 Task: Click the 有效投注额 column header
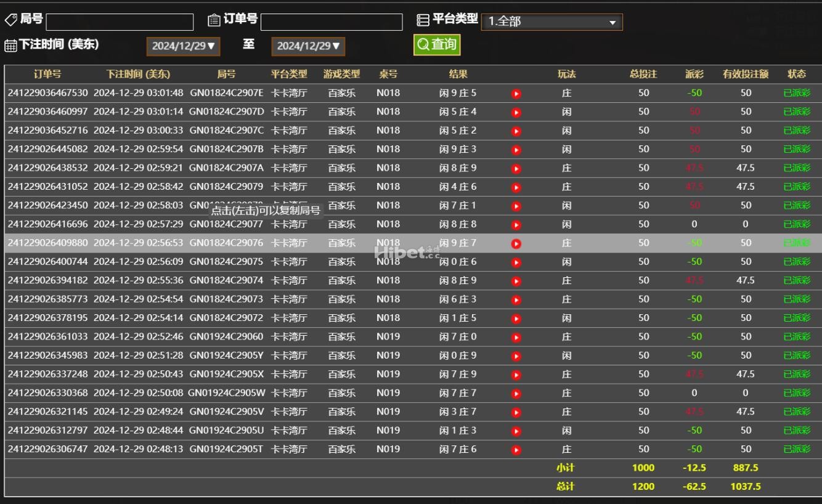(x=746, y=74)
